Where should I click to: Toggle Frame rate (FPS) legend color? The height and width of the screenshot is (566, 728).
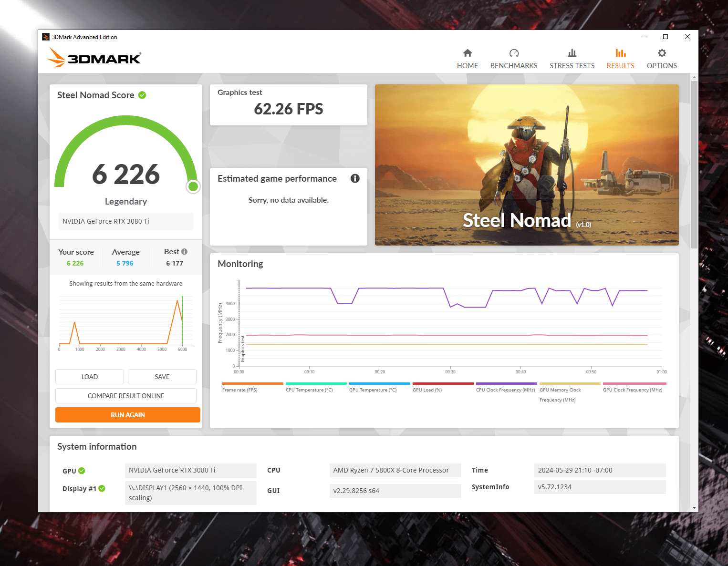[x=253, y=383]
